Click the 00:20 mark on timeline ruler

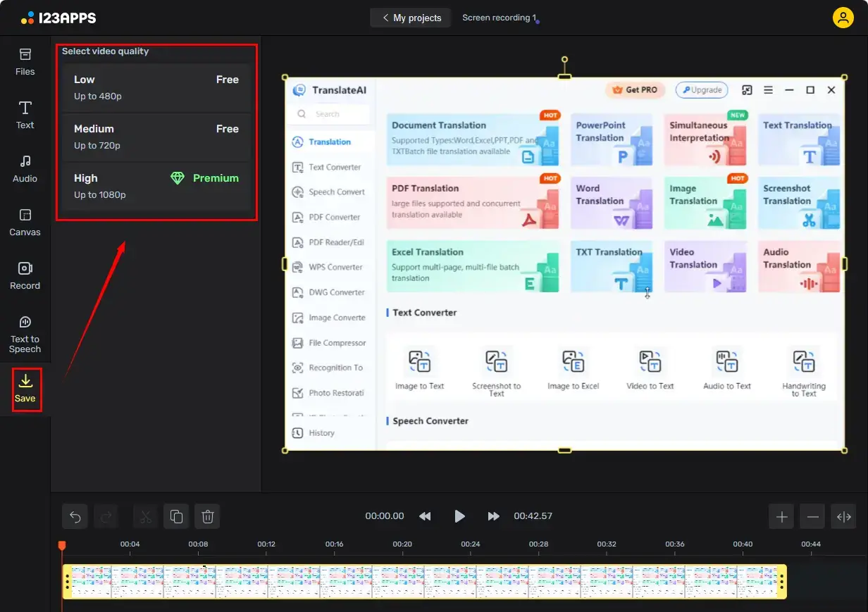[402, 544]
